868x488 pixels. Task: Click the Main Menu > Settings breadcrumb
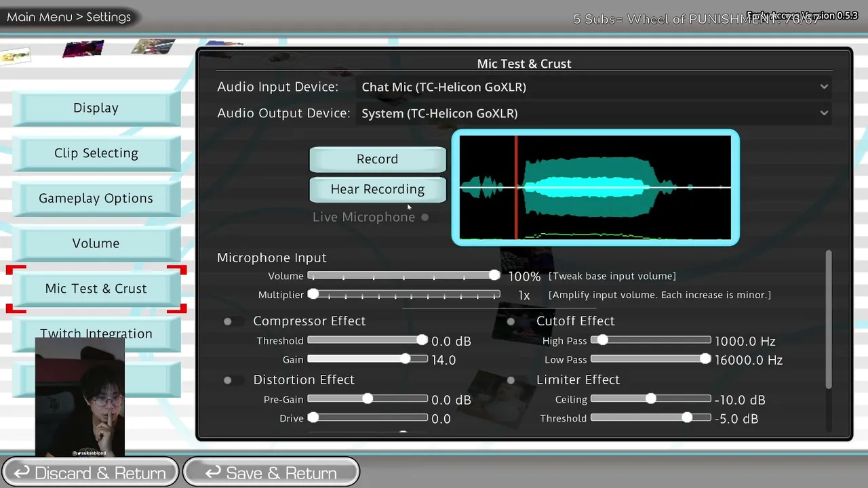68,17
